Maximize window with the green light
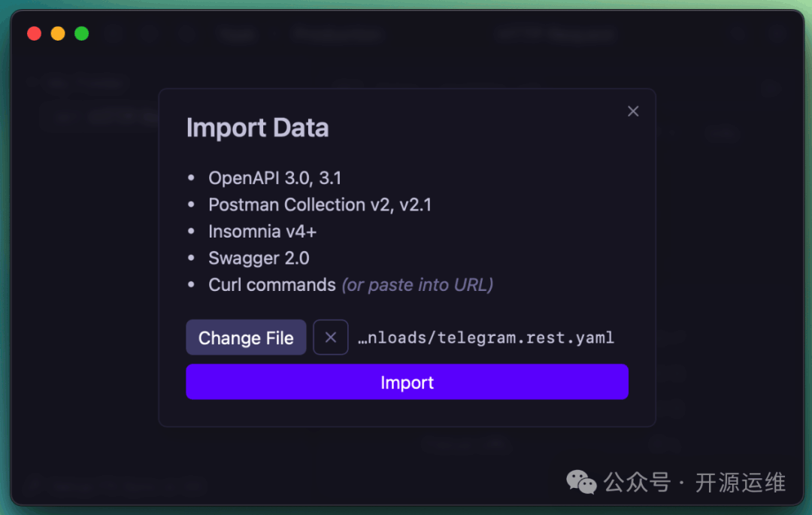This screenshot has height=515, width=812. [81, 34]
